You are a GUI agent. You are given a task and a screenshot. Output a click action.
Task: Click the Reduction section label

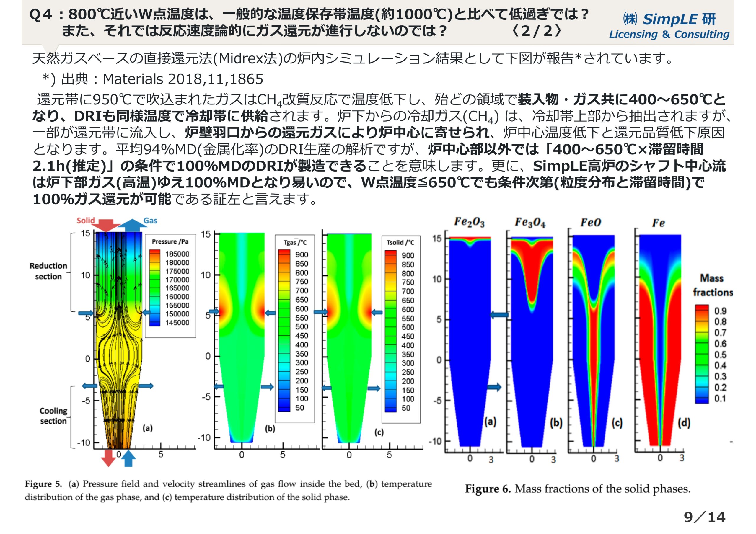click(x=48, y=271)
